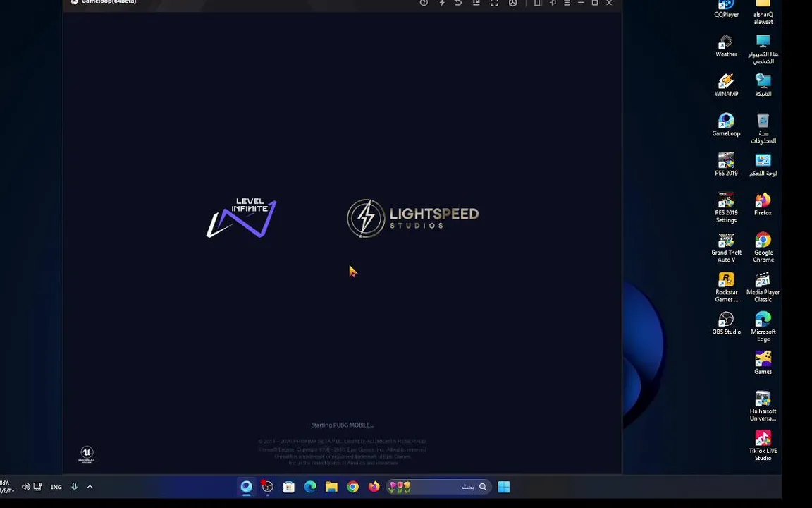
Task: Open the Gameloop hamburger menu
Action: tap(567, 3)
